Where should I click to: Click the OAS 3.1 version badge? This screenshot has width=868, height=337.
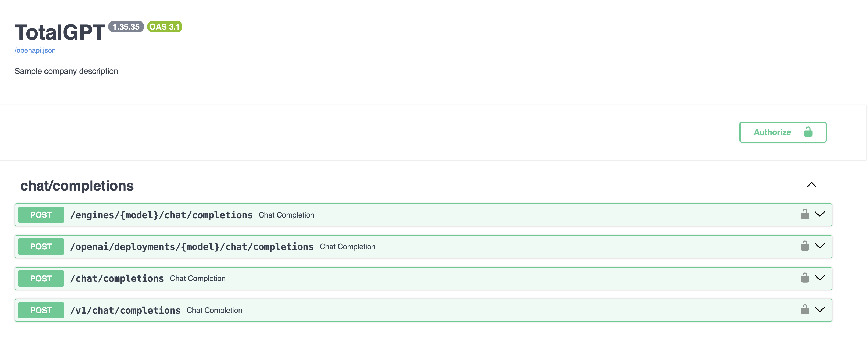pos(164,27)
